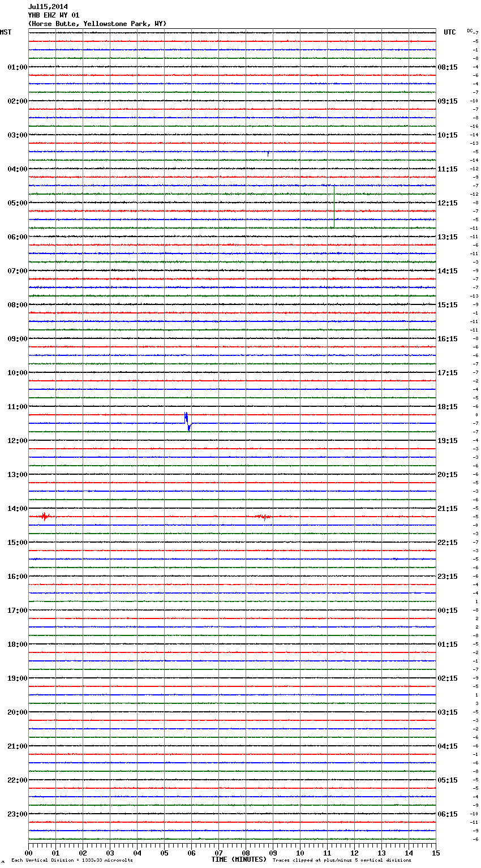Click the 10:15 UTC time label
481x868 pixels.
point(448,135)
